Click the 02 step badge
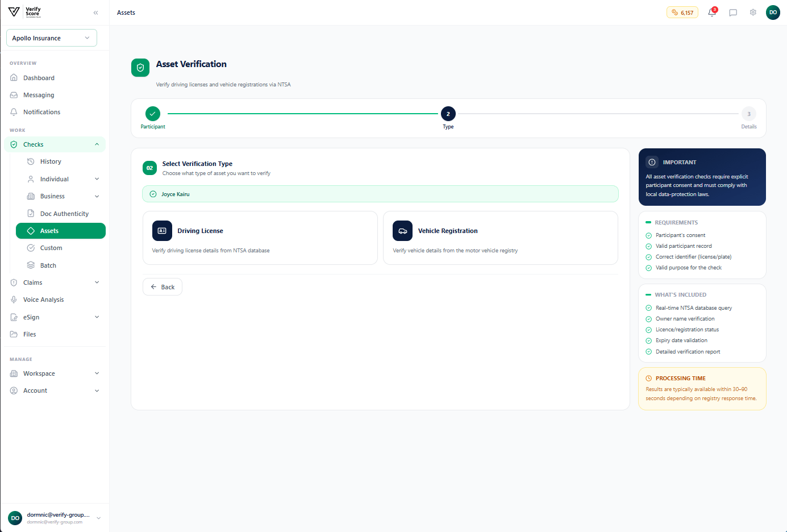 coord(149,168)
